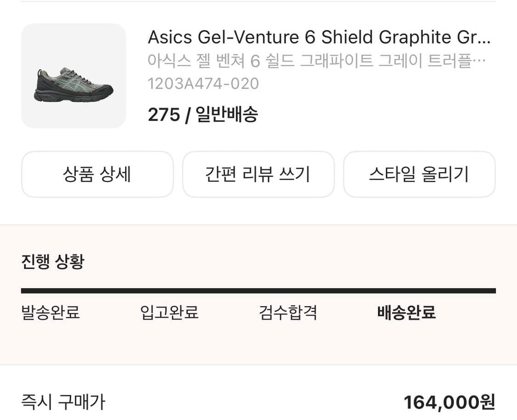
Task: Select the 입고완료 arrival status step
Action: click(168, 313)
